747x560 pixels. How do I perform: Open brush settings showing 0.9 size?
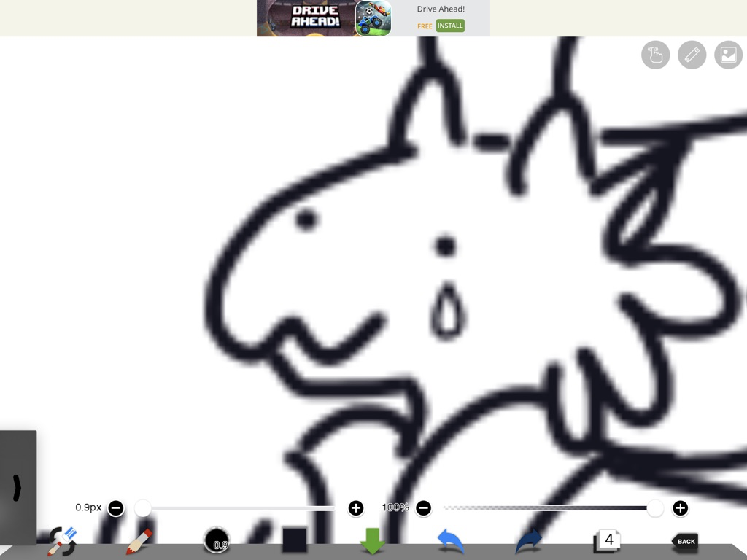click(x=217, y=541)
